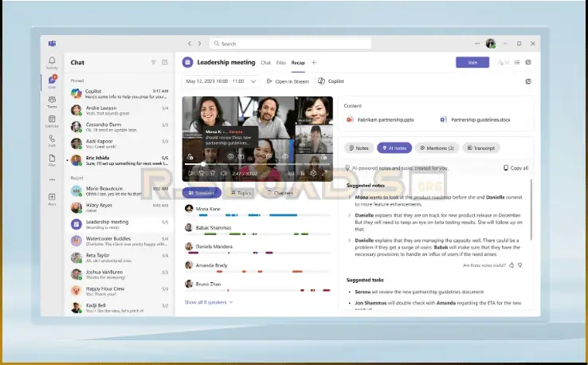Open the Teams section in the sidebar
Image resolution: width=588 pixels, height=365 pixels.
[52, 102]
